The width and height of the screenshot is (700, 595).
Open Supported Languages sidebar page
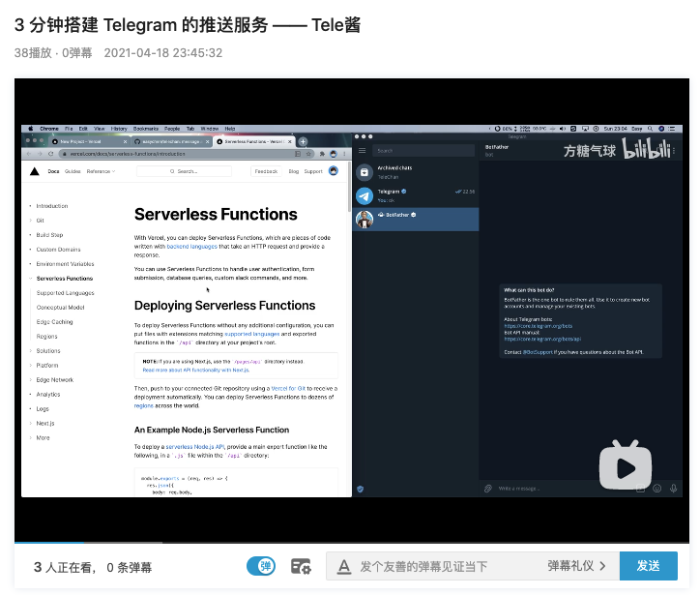[65, 293]
